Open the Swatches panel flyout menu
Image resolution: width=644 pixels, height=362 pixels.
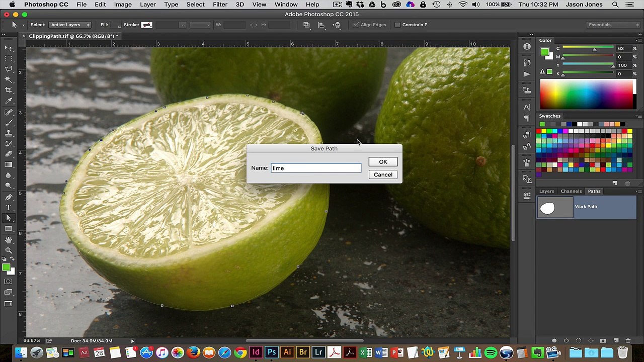tap(638, 116)
